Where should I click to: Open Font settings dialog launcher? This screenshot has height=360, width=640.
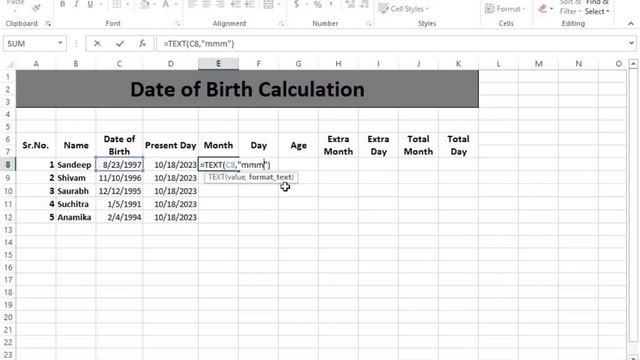[178, 24]
